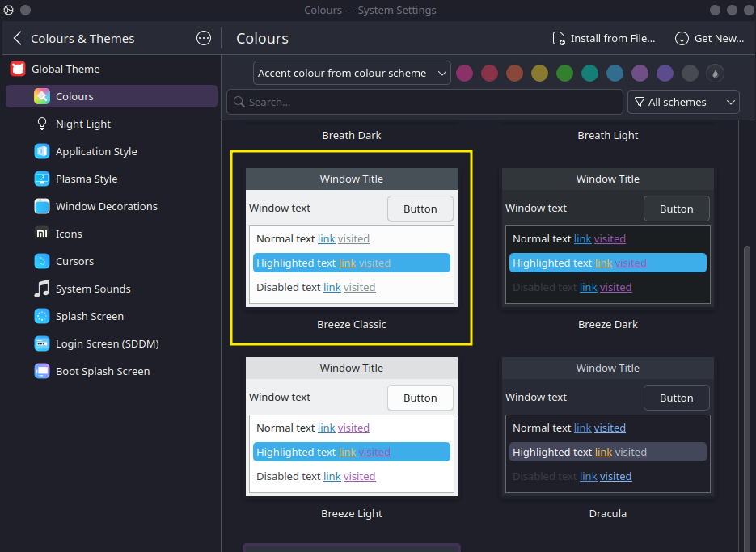Select the Night Light page label
Viewport: 756px width, 552px height.
coord(83,124)
